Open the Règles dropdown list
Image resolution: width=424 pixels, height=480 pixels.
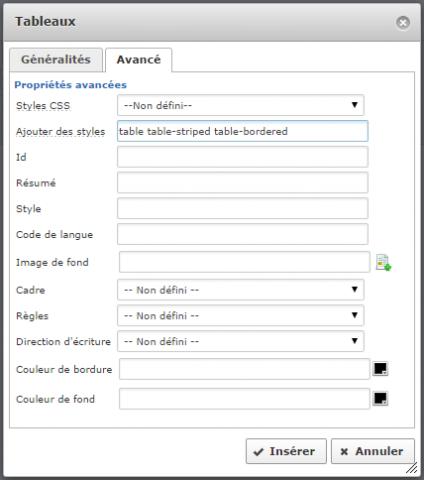tap(240, 315)
